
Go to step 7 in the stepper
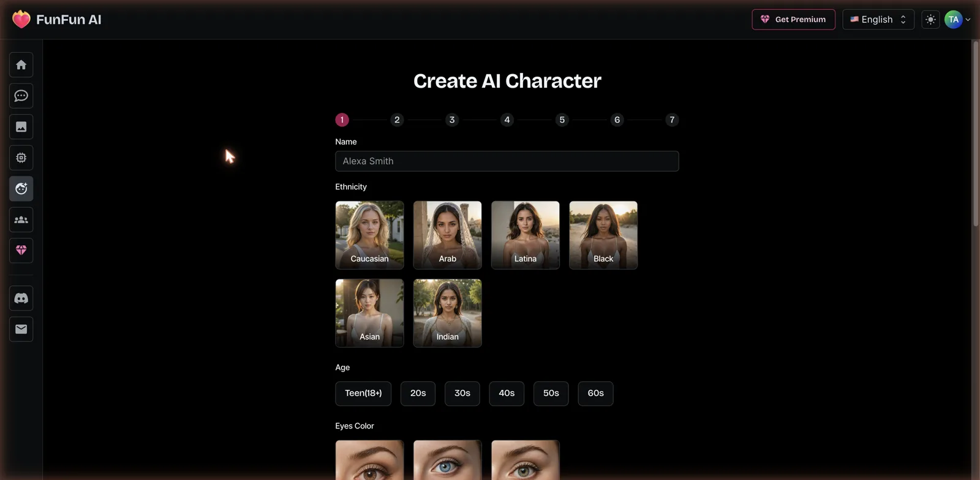tap(672, 120)
